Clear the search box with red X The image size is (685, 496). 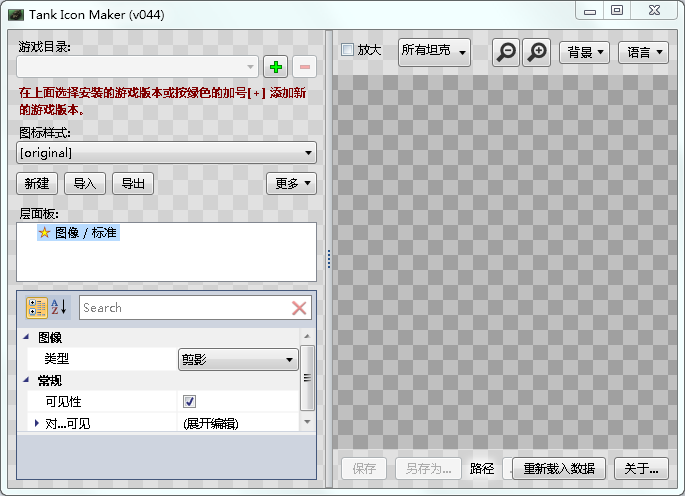click(x=299, y=308)
